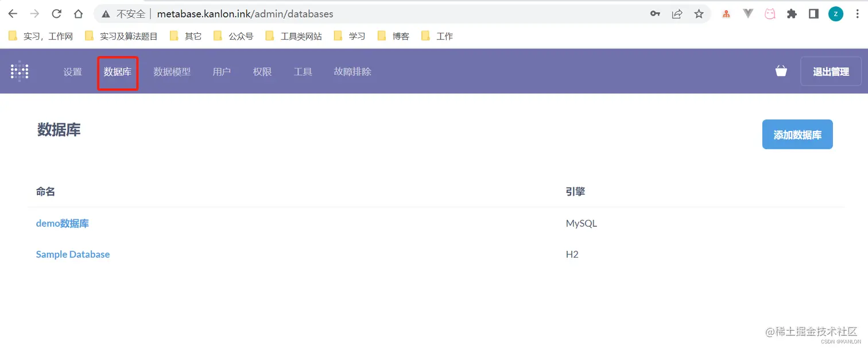868x348 pixels.
Task: Open the 故障排除 admin tab
Action: 352,72
